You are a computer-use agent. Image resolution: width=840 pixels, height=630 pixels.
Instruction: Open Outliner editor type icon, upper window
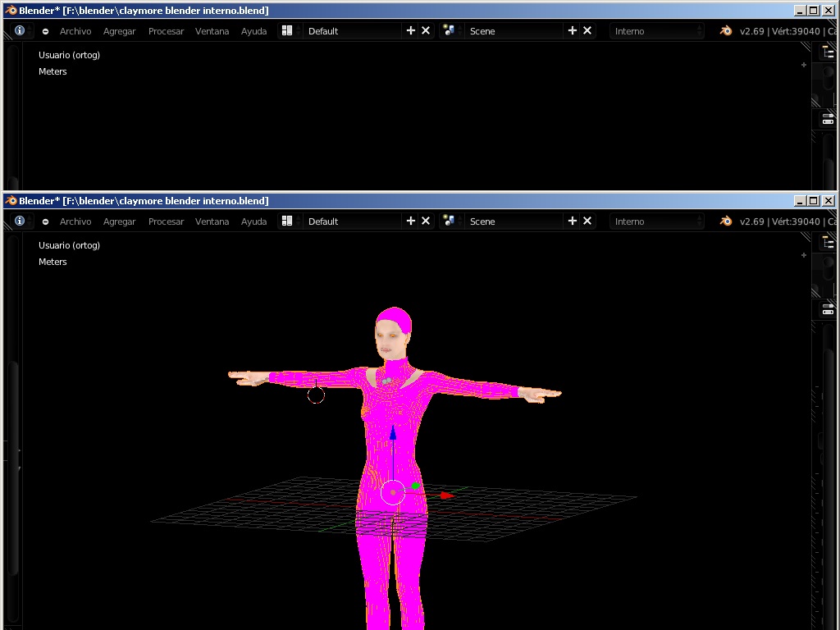(829, 52)
